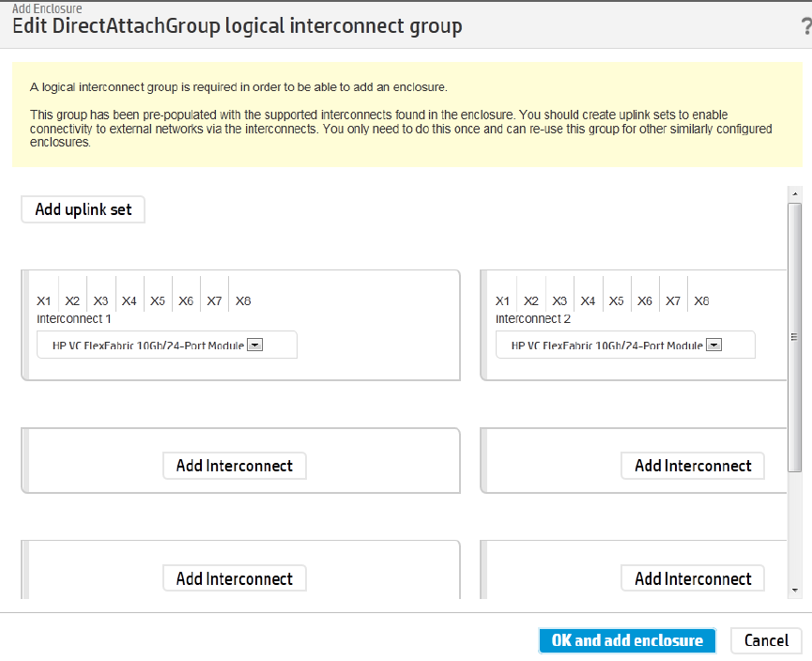
Task: Select port X5 on Interconnect 2
Action: pos(616,301)
